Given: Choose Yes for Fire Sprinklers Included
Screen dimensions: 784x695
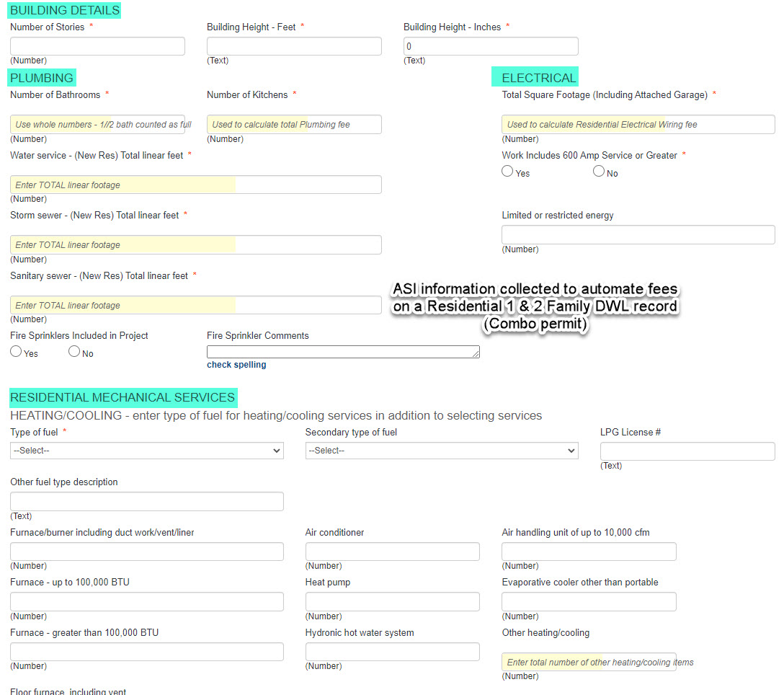Looking at the screenshot, I should [16, 352].
